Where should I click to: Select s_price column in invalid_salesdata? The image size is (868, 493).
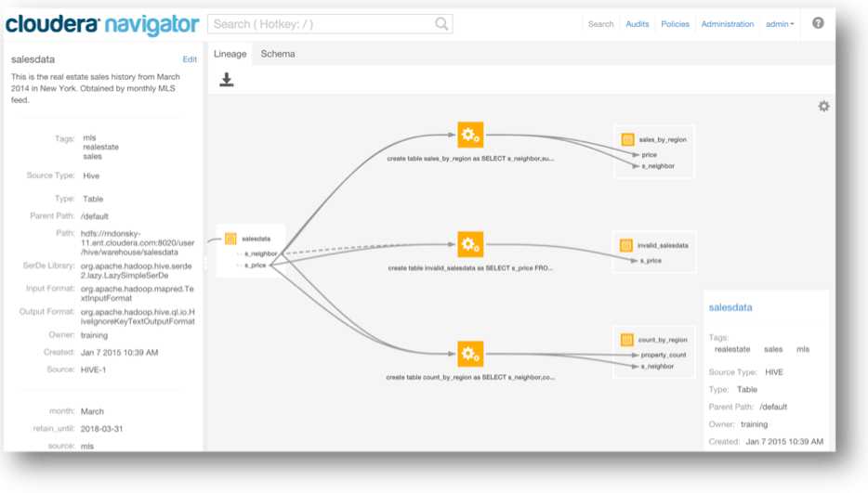(x=651, y=261)
